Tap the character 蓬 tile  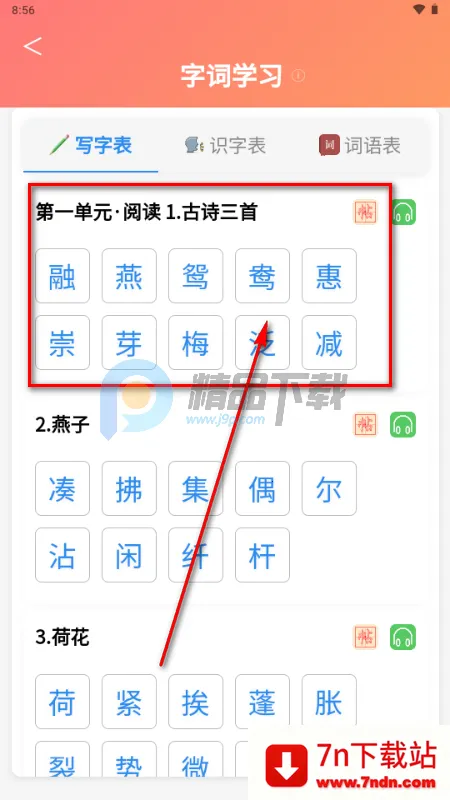(x=262, y=702)
